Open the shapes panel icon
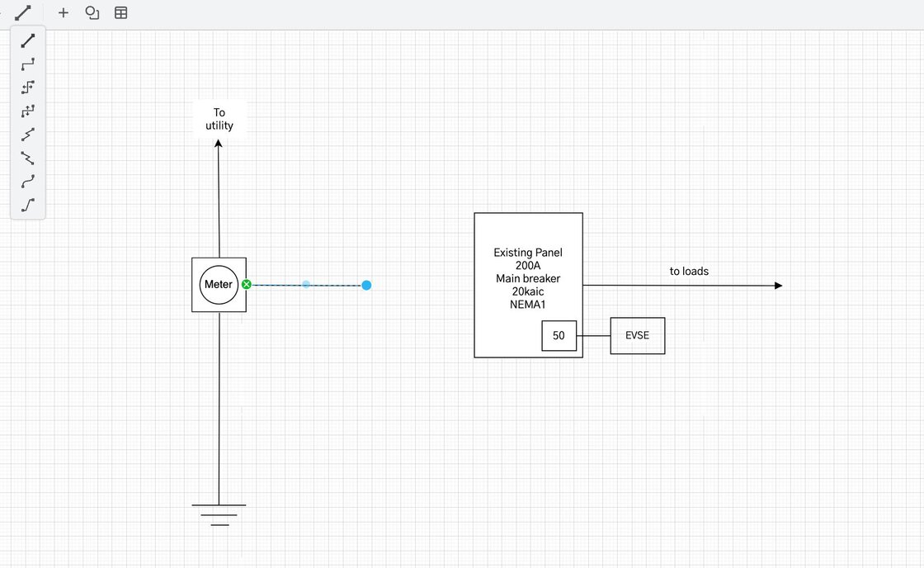The height and width of the screenshot is (568, 924). [92, 12]
